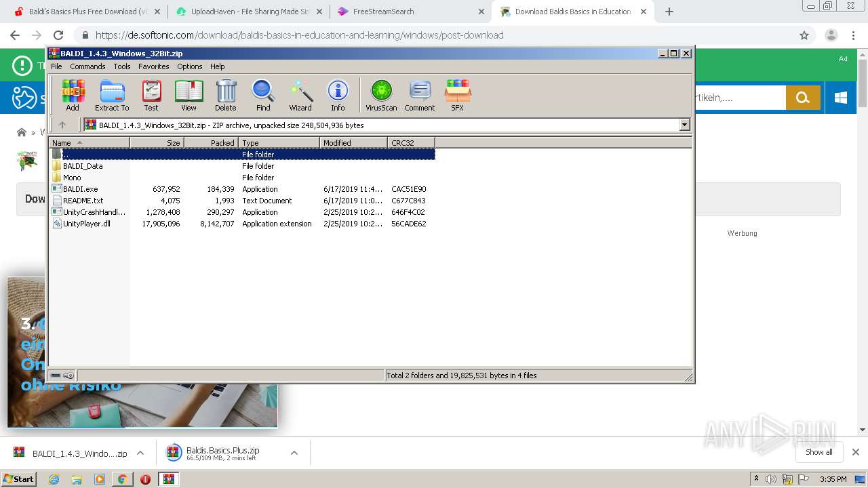The height and width of the screenshot is (488, 868).
Task: Open BALDI_1.4.3_Windo....zip downloaded file
Action: pos(70,453)
